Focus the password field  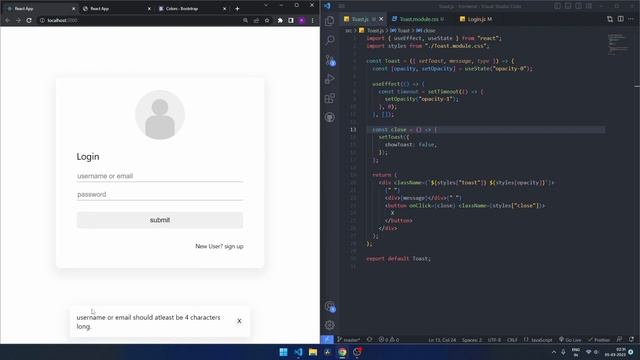160,195
